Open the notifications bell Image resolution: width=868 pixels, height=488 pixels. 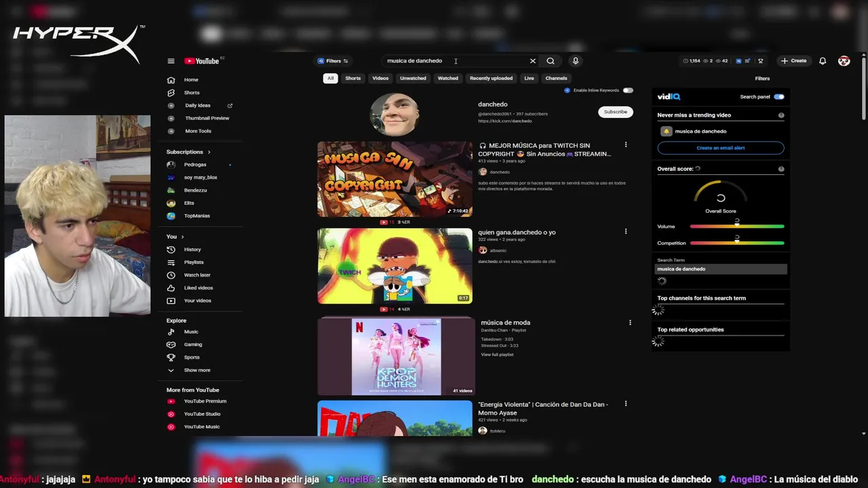823,61
